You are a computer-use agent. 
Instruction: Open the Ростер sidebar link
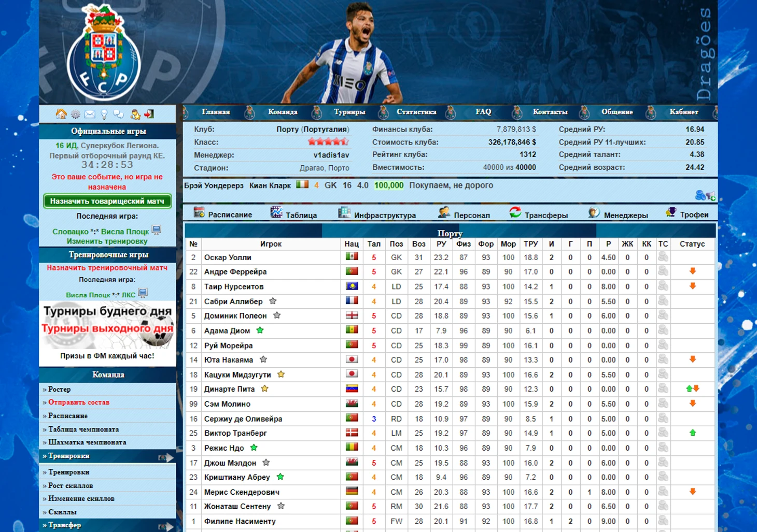click(59, 390)
